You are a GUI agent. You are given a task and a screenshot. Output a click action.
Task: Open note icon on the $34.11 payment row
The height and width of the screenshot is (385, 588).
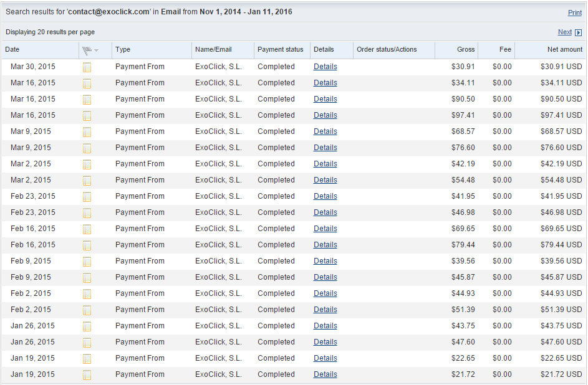point(87,83)
